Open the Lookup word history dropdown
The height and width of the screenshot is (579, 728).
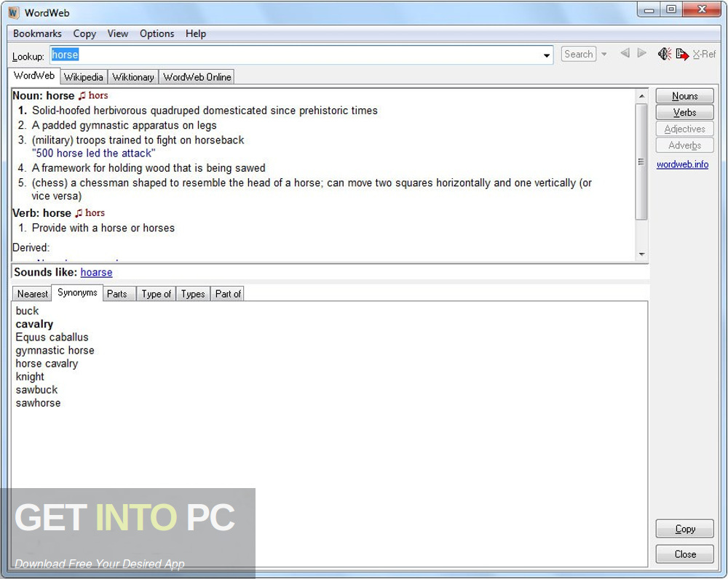pyautogui.click(x=547, y=56)
